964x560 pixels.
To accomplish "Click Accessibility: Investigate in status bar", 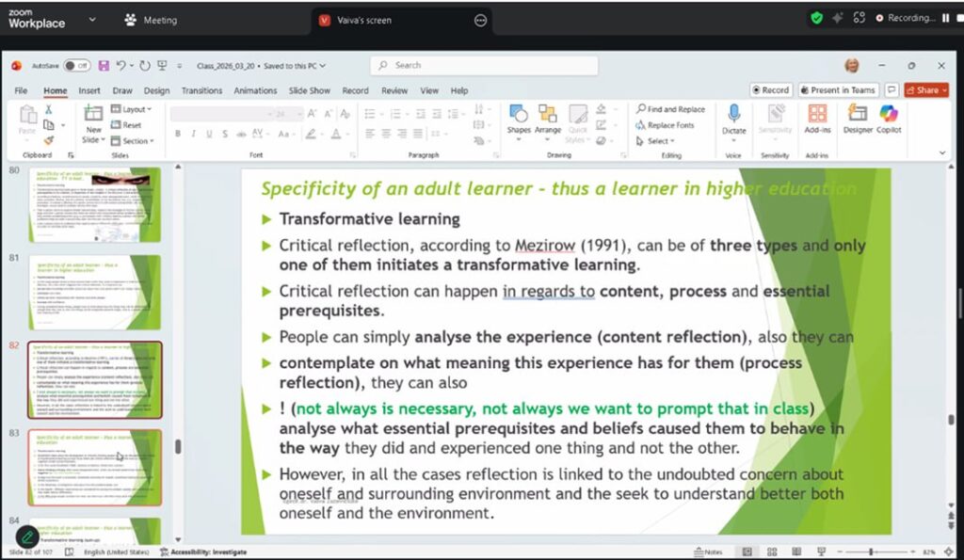I will click(203, 552).
